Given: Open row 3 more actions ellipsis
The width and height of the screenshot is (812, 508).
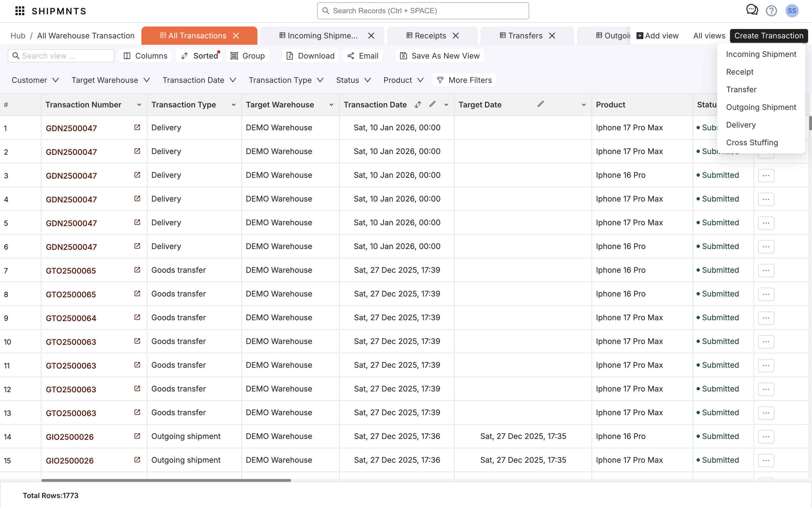Looking at the screenshot, I should [766, 175].
